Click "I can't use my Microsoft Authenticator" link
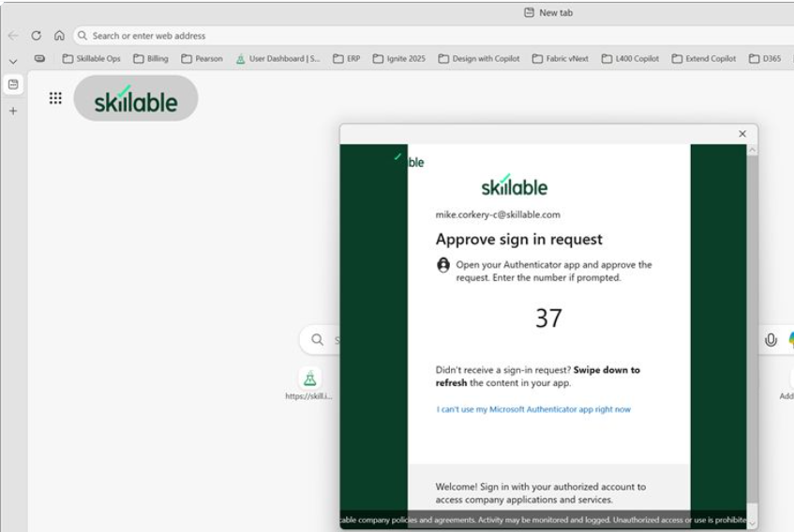Viewport: 794px width, 532px height. [x=533, y=409]
